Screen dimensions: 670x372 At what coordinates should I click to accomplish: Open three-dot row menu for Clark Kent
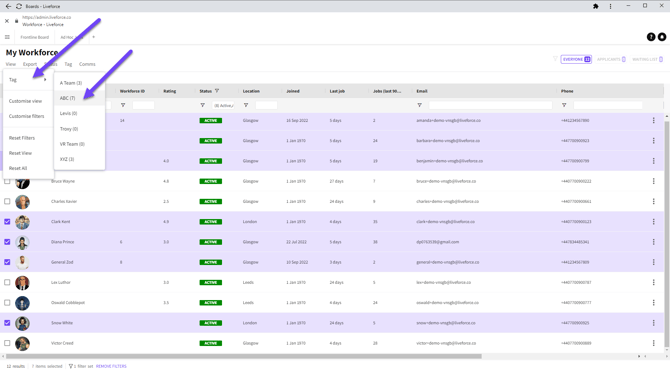(x=653, y=222)
